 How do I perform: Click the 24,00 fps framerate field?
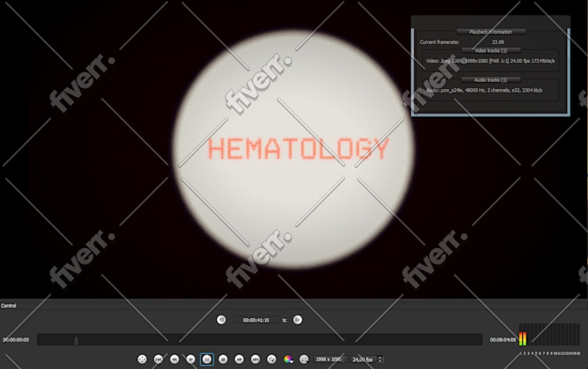coord(363,359)
